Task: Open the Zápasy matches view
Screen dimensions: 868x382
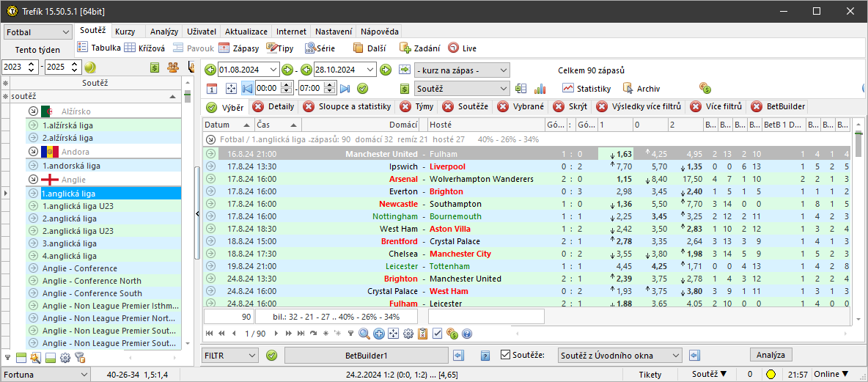Action: pyautogui.click(x=238, y=48)
